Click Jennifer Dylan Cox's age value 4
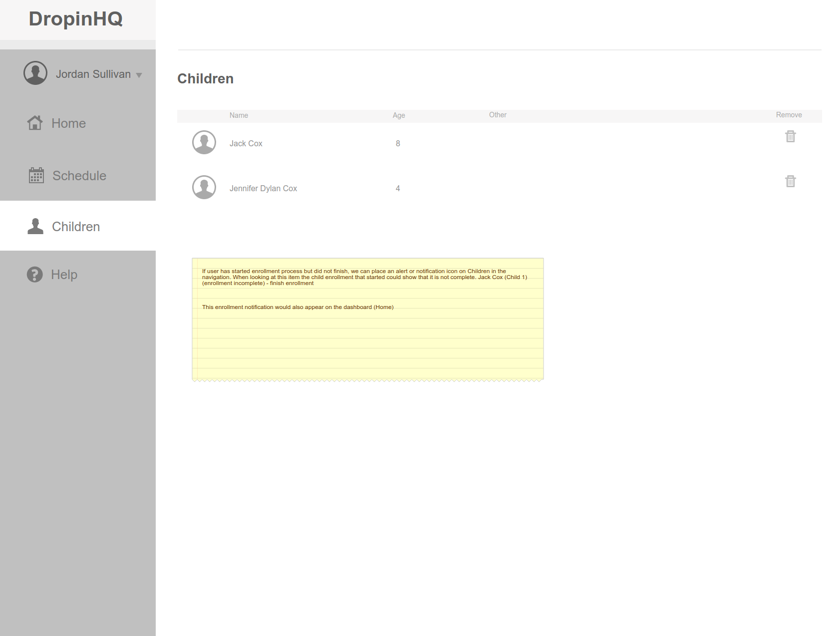 pos(398,188)
